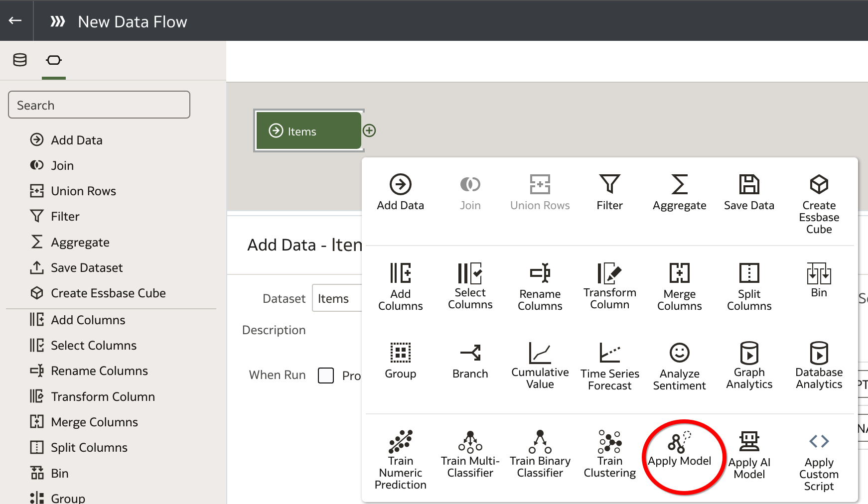Screen dimensions: 868x504
Task: Go back using the back arrow
Action: point(15,20)
